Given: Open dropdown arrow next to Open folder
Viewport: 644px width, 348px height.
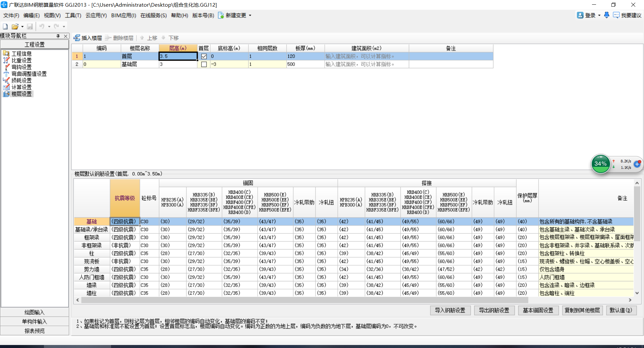Looking at the screenshot, I should (x=22, y=26).
